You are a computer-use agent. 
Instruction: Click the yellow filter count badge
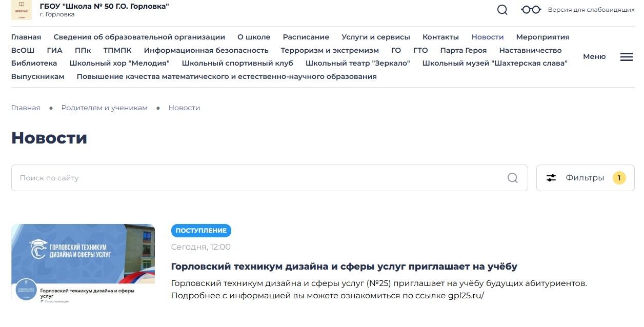(619, 178)
